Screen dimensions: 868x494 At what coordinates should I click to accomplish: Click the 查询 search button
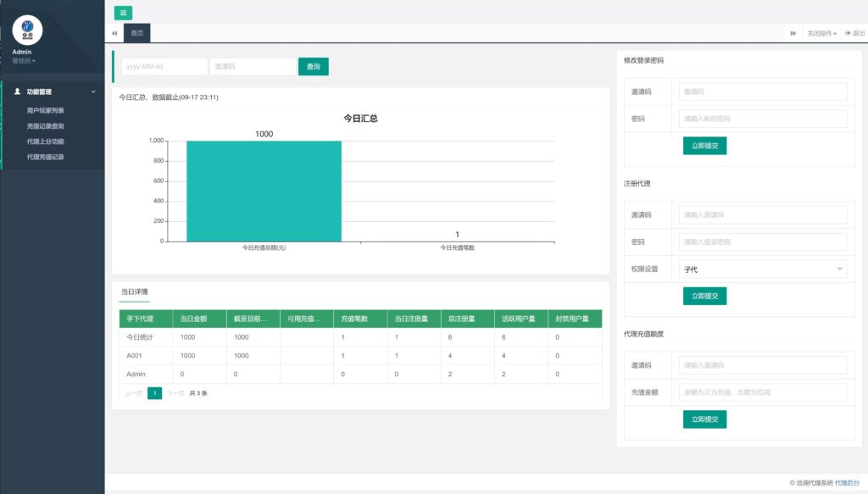[x=313, y=67]
